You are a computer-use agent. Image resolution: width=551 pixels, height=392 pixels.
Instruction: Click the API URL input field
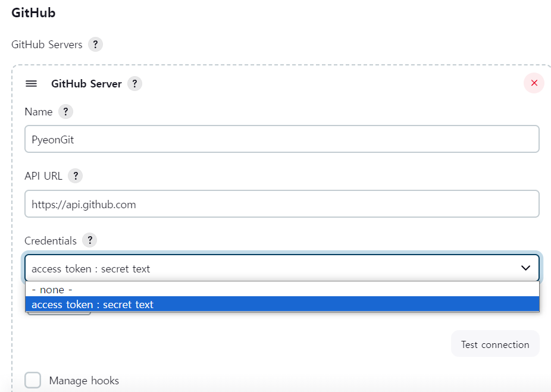(x=282, y=203)
